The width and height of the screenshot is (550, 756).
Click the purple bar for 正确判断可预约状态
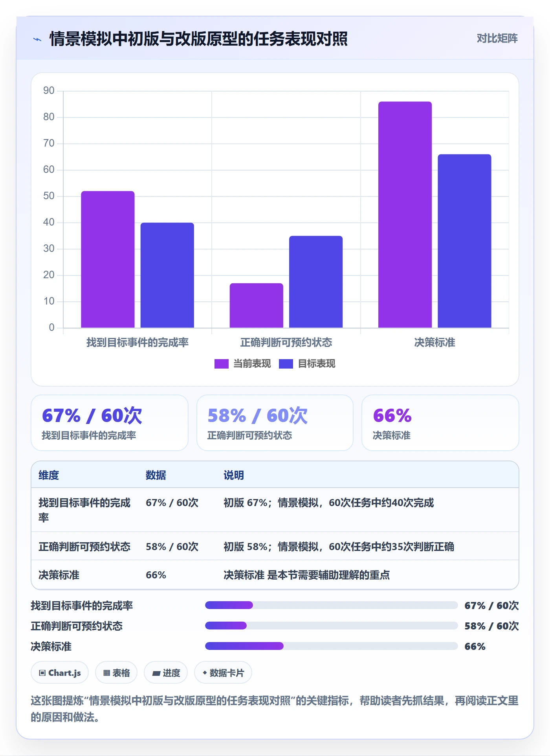click(256, 305)
